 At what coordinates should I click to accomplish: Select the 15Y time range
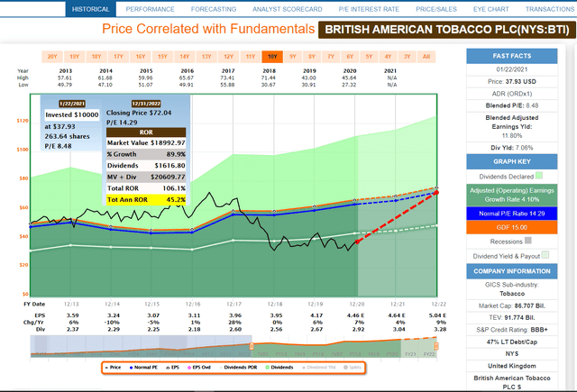point(162,57)
